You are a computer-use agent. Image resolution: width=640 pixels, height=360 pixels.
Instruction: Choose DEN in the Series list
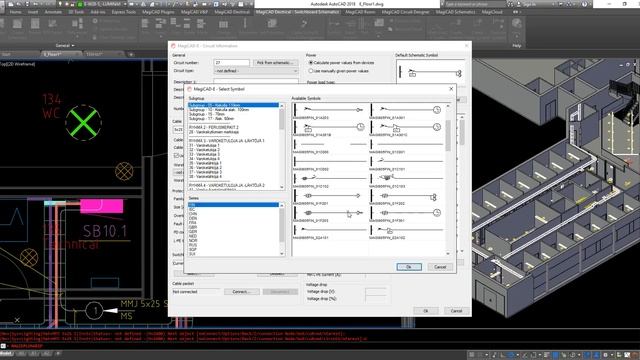tap(193, 218)
